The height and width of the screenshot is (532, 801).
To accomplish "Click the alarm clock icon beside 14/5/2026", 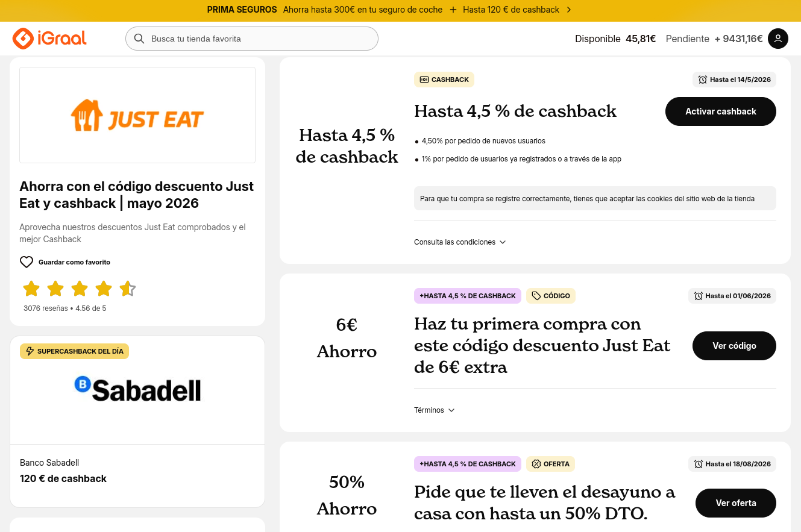I will [703, 80].
